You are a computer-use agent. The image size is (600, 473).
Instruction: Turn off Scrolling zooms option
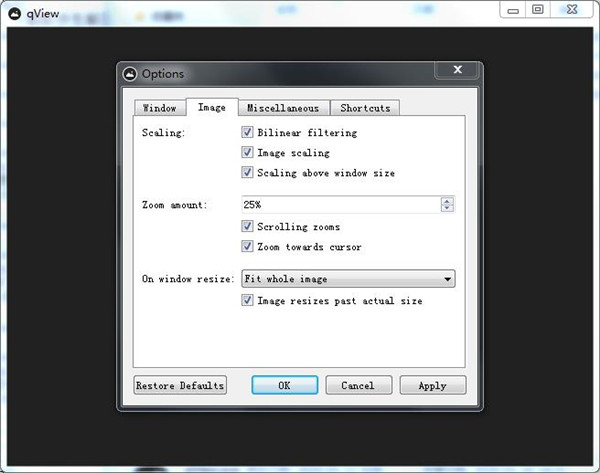247,227
